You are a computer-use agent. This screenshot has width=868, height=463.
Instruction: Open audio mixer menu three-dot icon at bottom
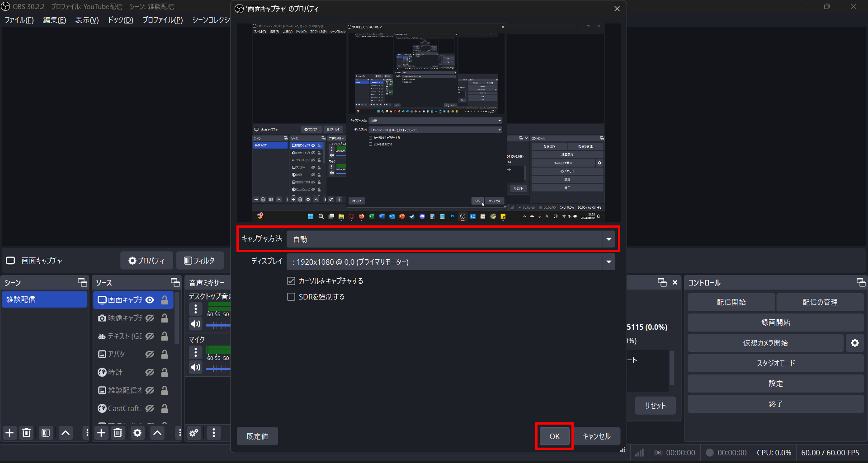coord(214,433)
